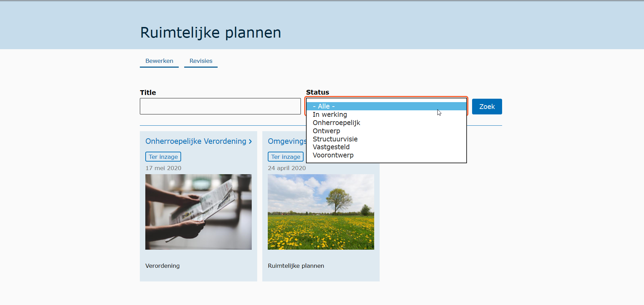Open the dandelion meadow thumbnail image

pyautogui.click(x=321, y=212)
